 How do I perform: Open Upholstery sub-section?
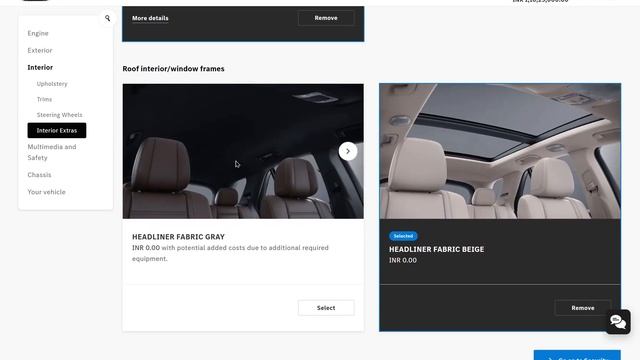pos(52,84)
